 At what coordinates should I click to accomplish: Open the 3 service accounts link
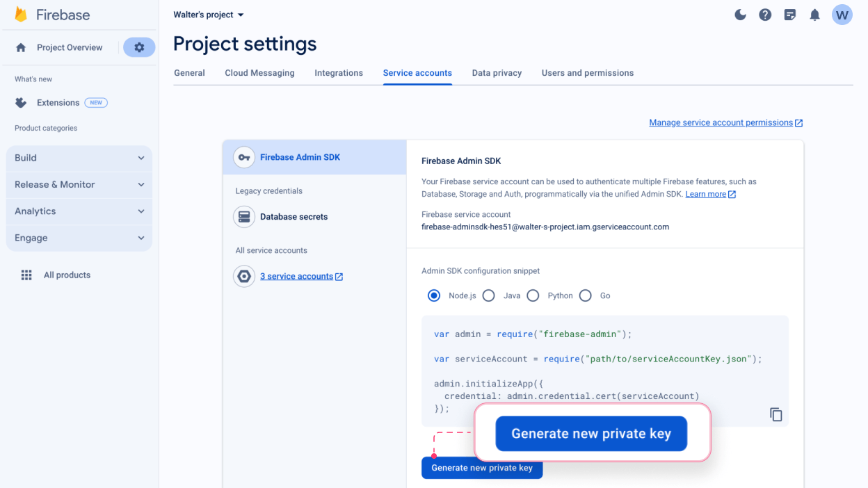tap(301, 276)
